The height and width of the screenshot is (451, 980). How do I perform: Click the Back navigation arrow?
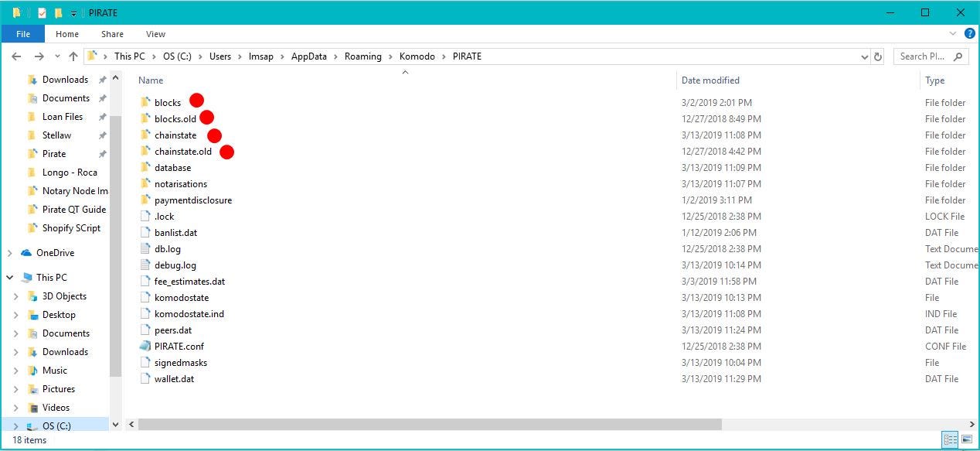tap(16, 56)
